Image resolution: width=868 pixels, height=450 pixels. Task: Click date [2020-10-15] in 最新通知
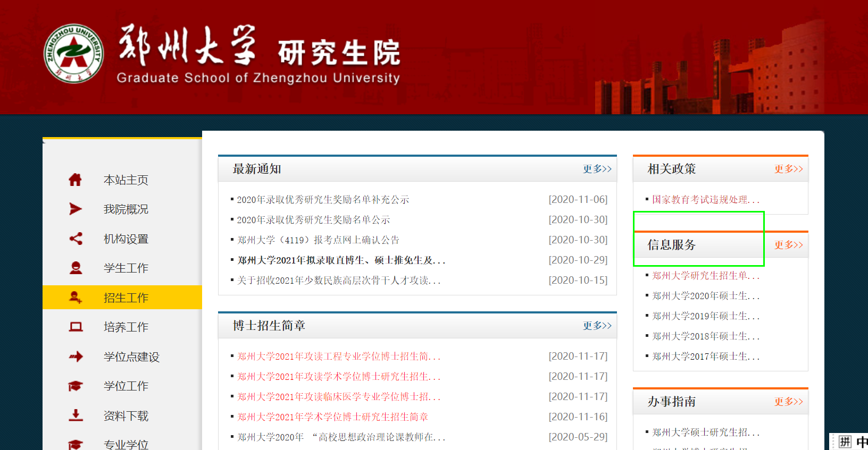[x=578, y=281]
